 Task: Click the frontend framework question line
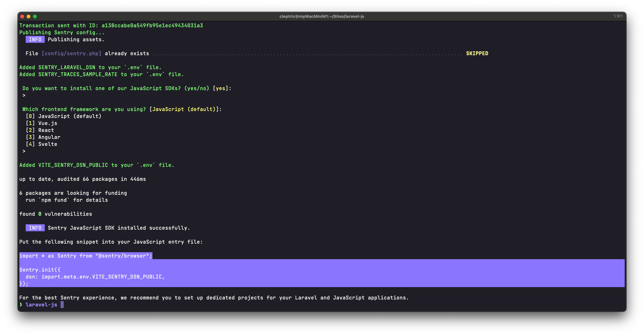coord(122,109)
